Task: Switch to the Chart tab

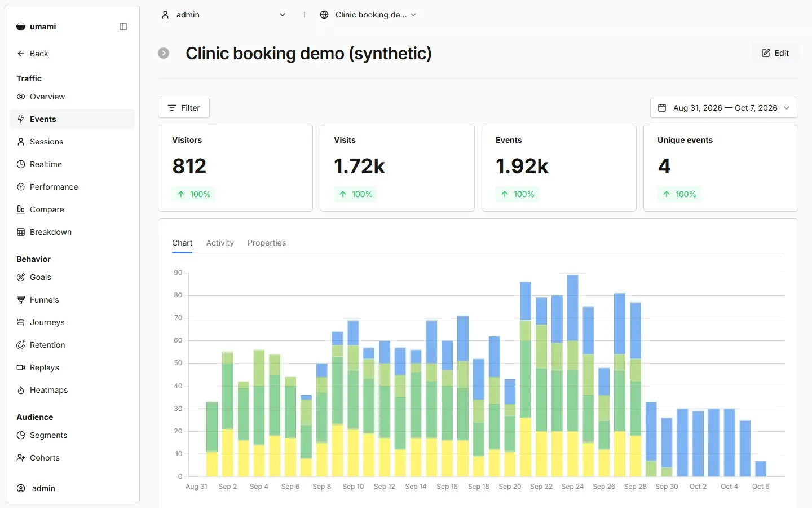Action: coord(182,243)
